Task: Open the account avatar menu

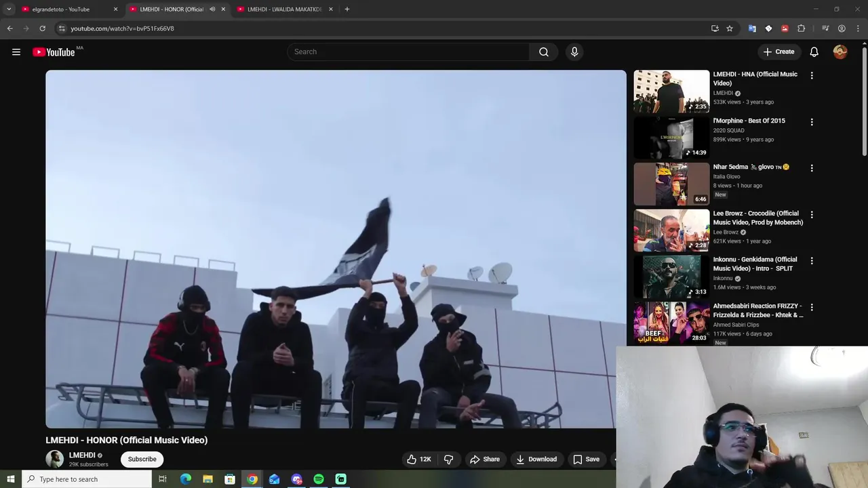Action: (x=840, y=52)
